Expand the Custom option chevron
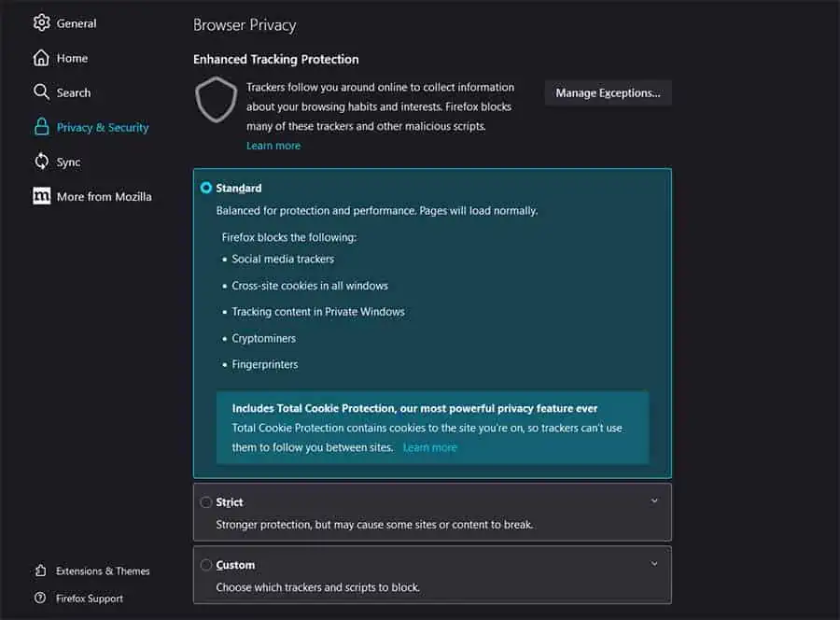The width and height of the screenshot is (840, 620). click(654, 564)
